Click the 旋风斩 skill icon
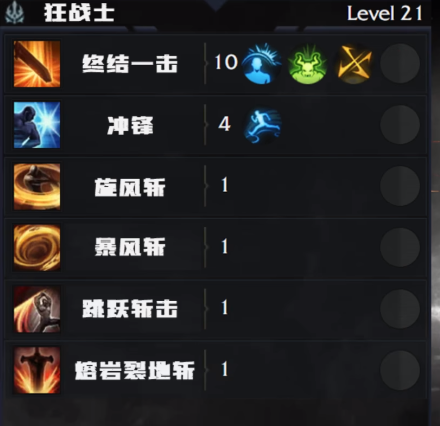Image resolution: width=440 pixels, height=426 pixels. (x=37, y=186)
